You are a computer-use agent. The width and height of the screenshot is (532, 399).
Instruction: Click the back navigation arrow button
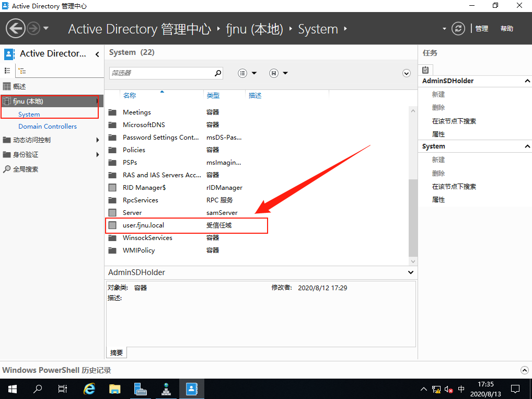click(16, 29)
